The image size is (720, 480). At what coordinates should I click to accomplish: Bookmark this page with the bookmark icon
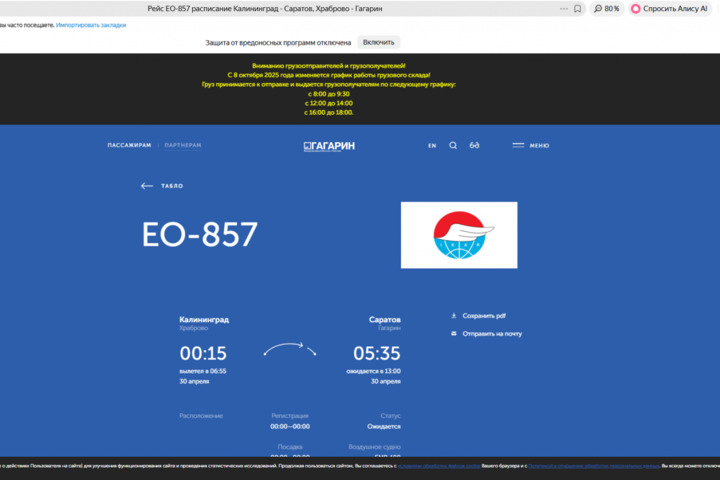click(x=577, y=8)
